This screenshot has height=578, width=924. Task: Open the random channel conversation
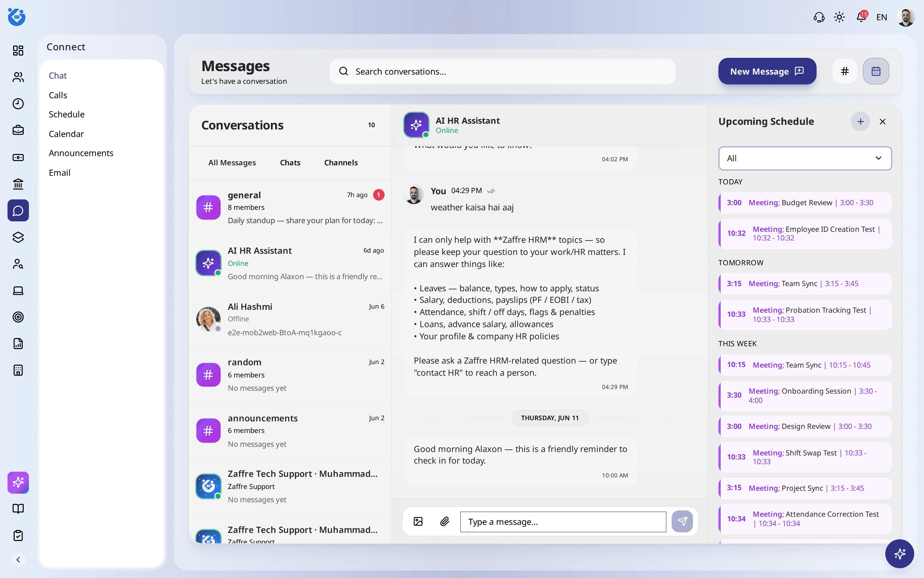point(290,375)
